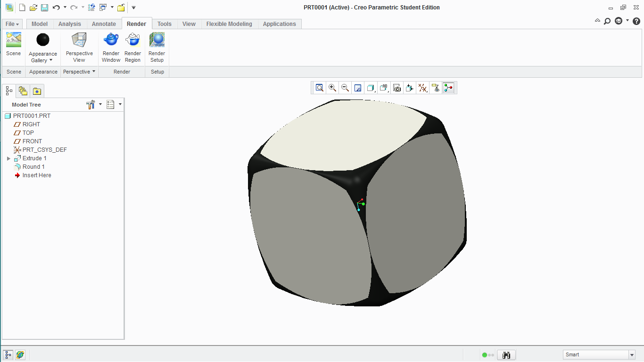The image size is (644, 362).
Task: Open the View Manager camera icon
Action: pyautogui.click(x=397, y=88)
